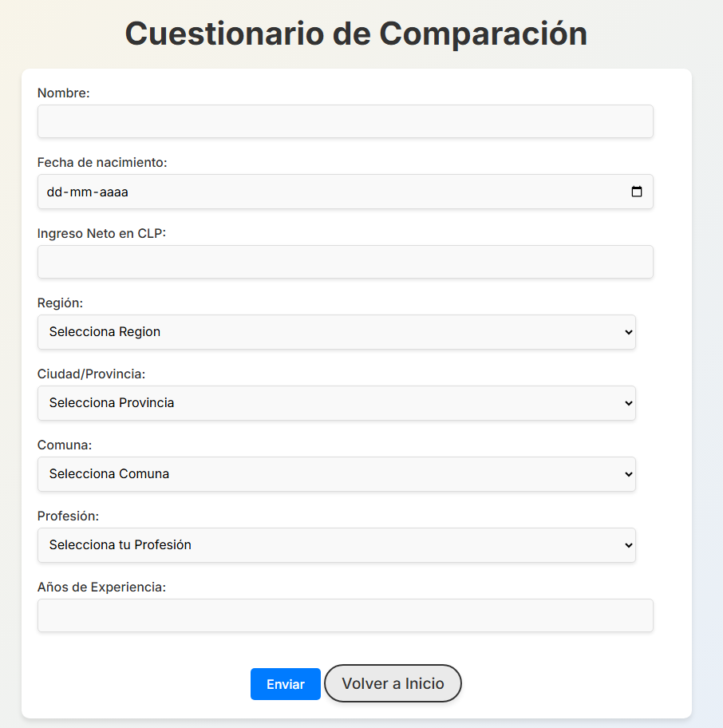This screenshot has width=723, height=728.
Task: Open the date picker calendar icon
Action: tap(636, 192)
